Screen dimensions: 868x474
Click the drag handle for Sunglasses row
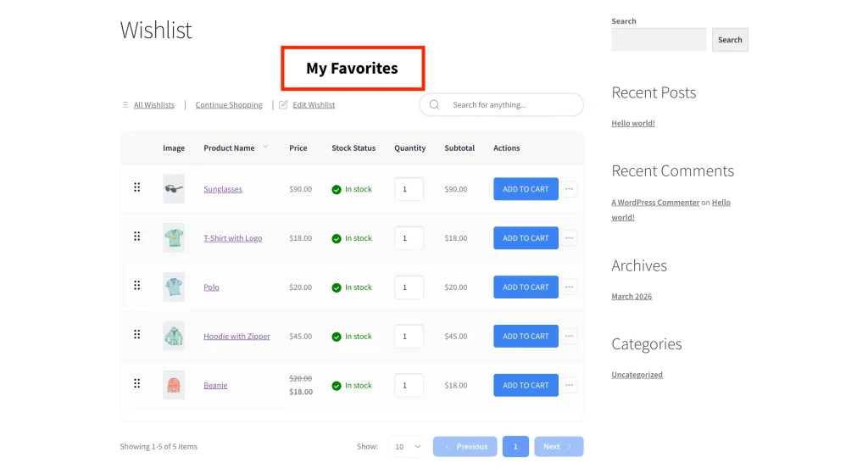tap(136, 187)
